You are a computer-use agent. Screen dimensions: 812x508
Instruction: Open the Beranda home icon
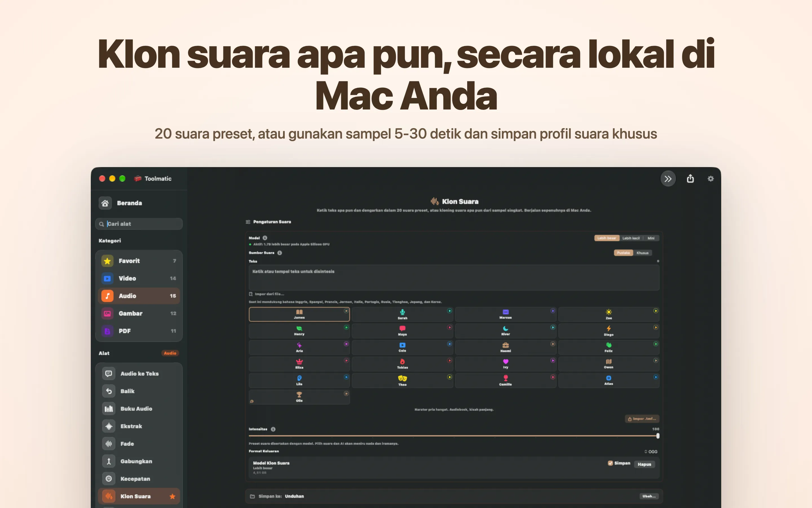tap(105, 203)
